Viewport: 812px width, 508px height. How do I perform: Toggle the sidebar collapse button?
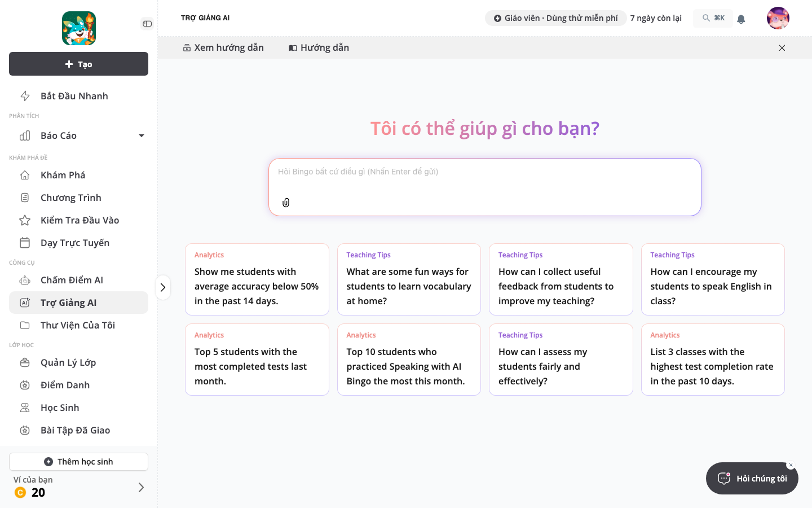click(x=147, y=24)
